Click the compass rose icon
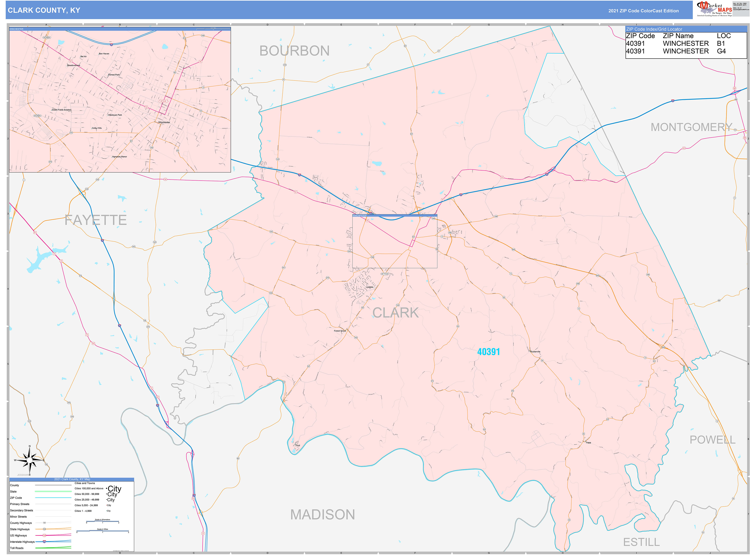Screen dimensions: 756x555 click(x=29, y=460)
